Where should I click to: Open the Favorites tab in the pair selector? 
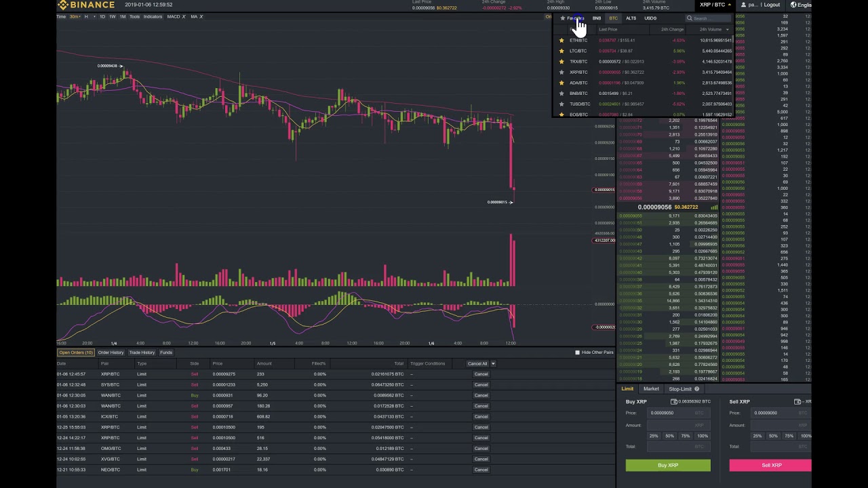pos(572,18)
